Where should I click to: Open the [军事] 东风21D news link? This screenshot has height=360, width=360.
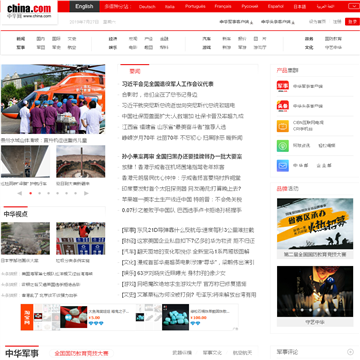point(188,230)
